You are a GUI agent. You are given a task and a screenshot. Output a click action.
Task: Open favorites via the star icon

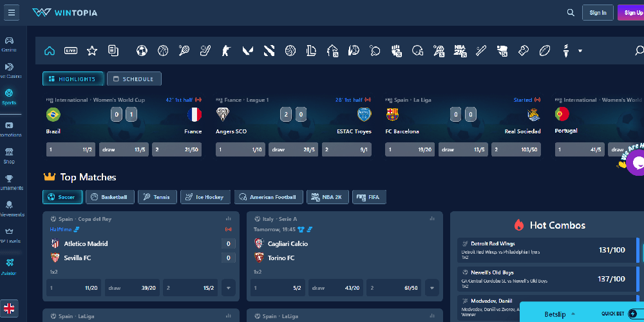pos(92,50)
